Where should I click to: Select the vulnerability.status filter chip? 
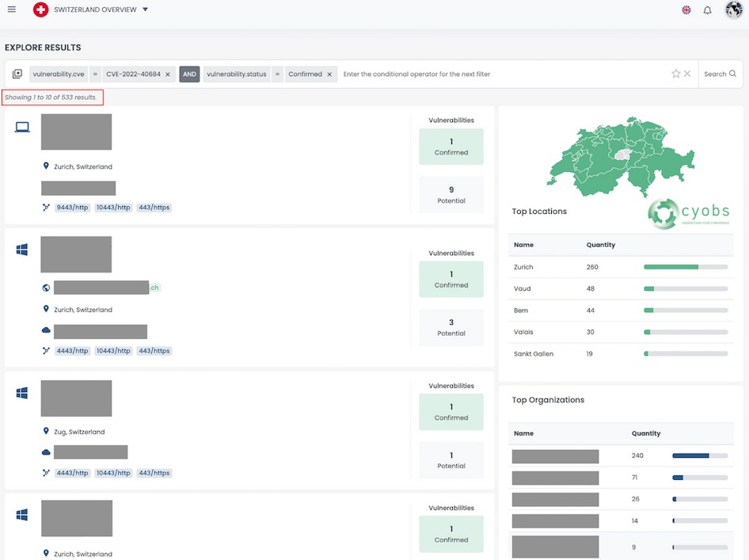tap(237, 74)
